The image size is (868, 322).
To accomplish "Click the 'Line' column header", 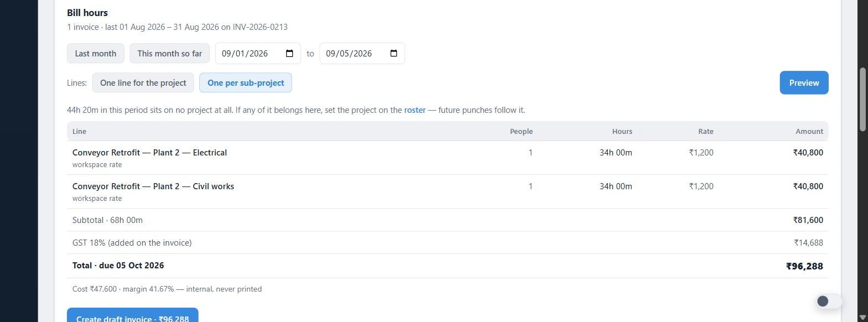I will pos(79,131).
